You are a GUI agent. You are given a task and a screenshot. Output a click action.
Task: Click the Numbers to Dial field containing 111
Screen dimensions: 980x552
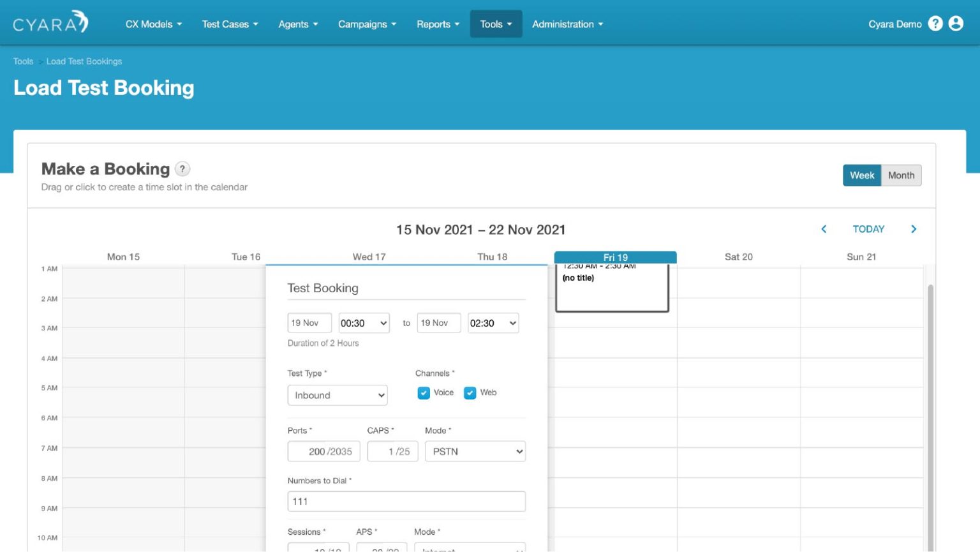click(x=406, y=501)
